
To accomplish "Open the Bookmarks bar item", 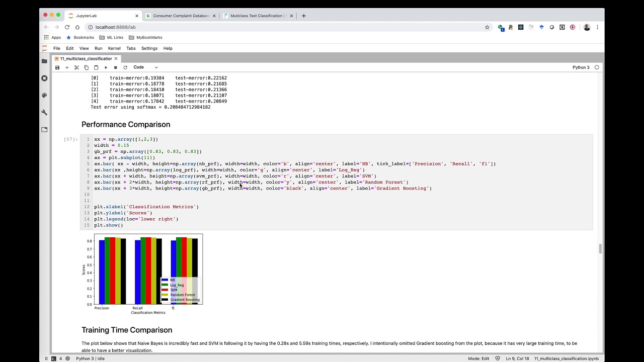I will click(80, 38).
